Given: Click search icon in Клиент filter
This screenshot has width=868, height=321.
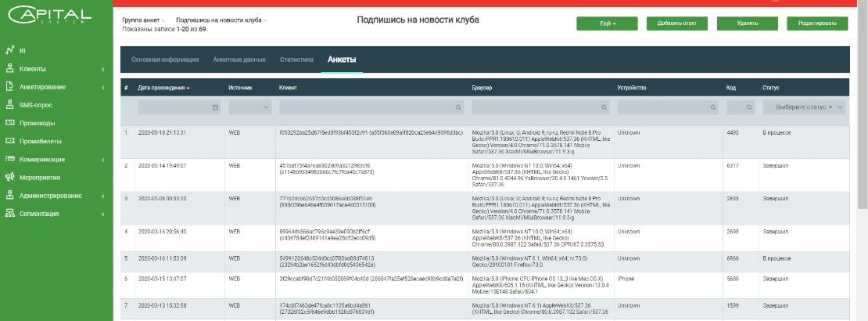Looking at the screenshot, I should 457,107.
